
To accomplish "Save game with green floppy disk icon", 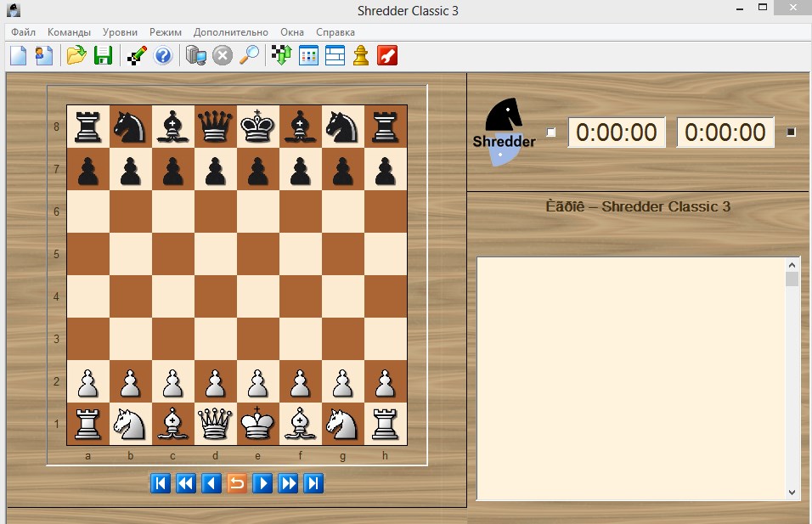I will (103, 55).
